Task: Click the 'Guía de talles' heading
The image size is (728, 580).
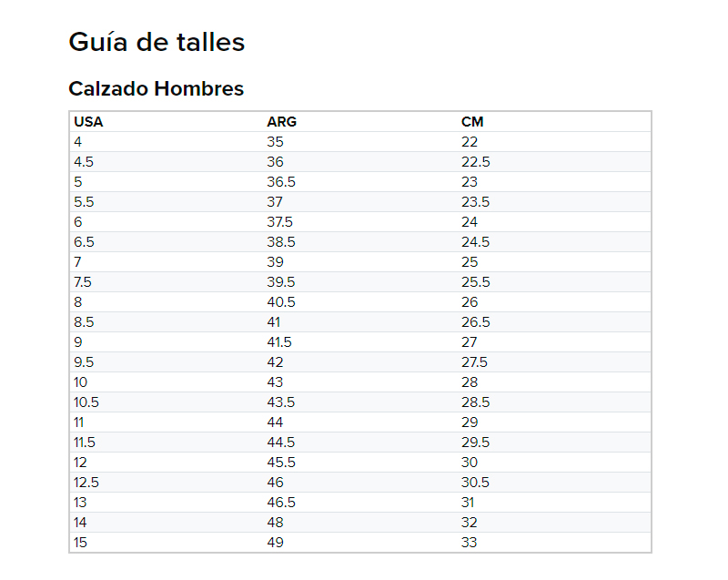Action: 157,42
